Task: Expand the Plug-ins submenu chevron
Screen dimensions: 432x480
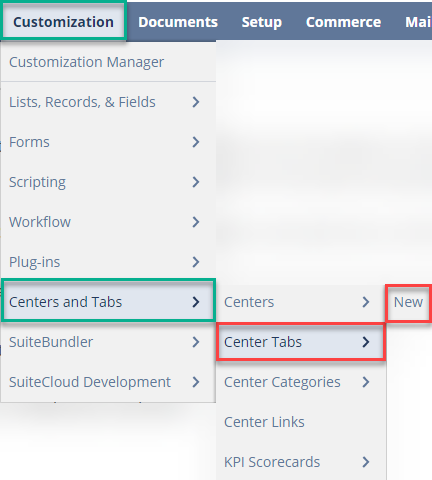Action: (196, 262)
